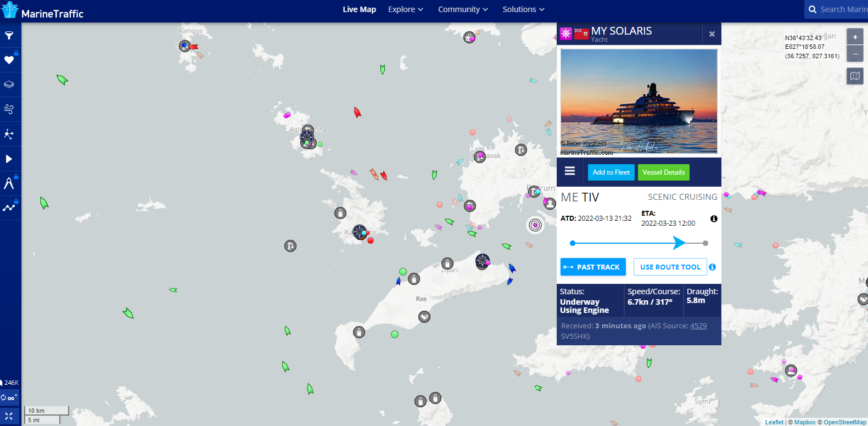Open the vessel filter funnel icon
The width and height of the screenshot is (868, 426).
click(9, 36)
